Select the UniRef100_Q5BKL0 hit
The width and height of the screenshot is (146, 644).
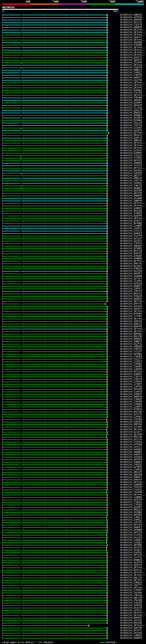[x=131, y=70]
